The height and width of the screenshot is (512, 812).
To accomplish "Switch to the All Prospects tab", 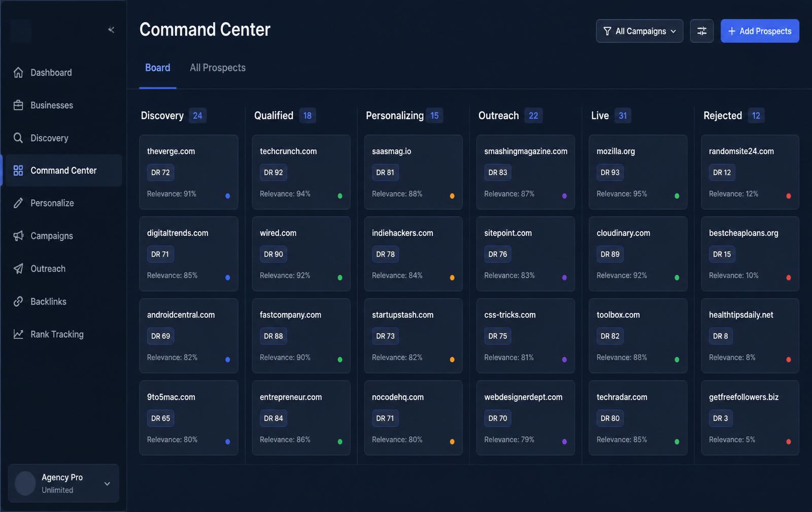I will 218,68.
